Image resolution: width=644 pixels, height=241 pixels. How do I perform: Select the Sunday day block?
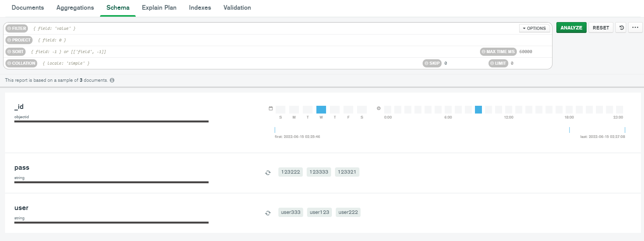(280, 110)
